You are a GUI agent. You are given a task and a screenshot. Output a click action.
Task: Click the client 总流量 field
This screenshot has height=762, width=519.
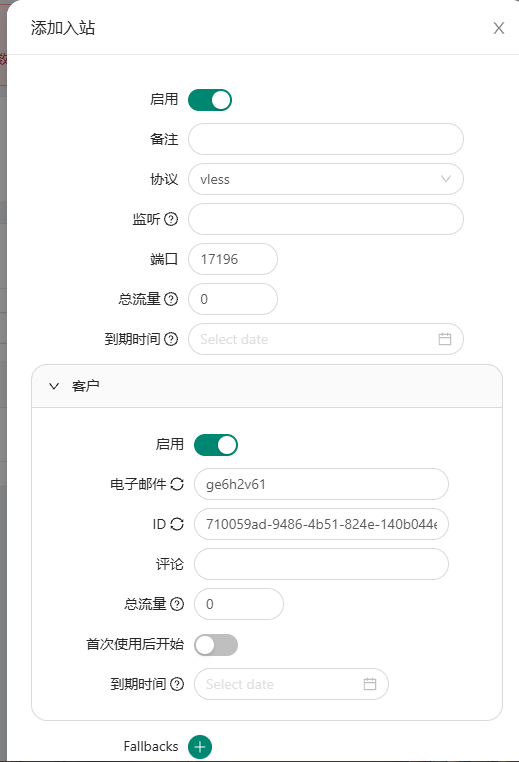point(239,604)
